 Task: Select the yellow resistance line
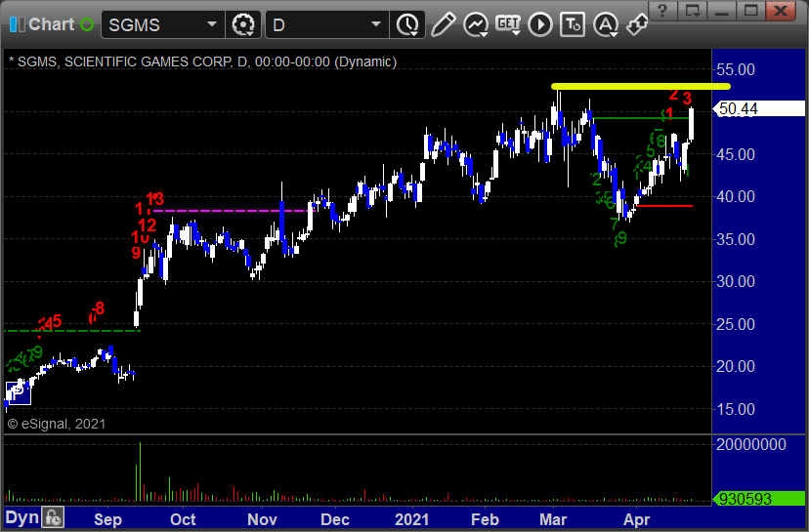click(641, 87)
